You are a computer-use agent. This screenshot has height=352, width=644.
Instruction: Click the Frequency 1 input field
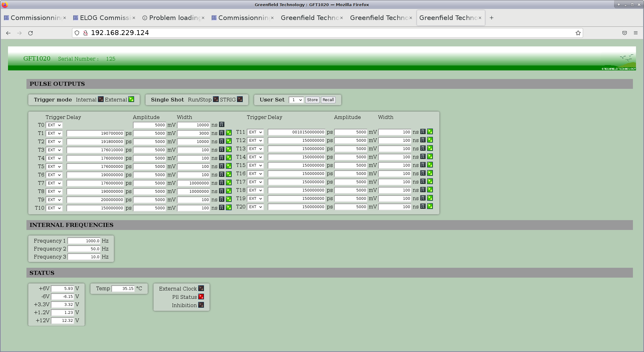click(84, 241)
